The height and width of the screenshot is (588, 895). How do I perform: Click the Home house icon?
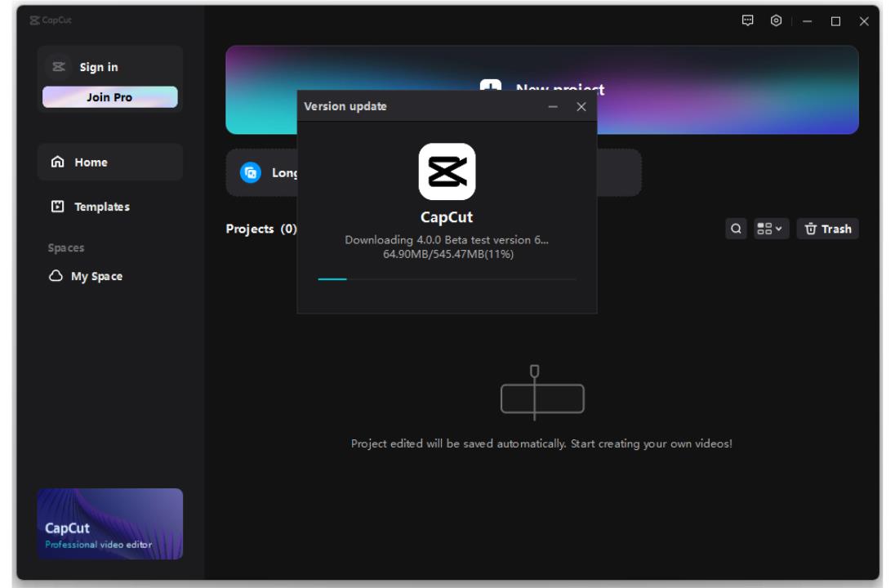(58, 162)
